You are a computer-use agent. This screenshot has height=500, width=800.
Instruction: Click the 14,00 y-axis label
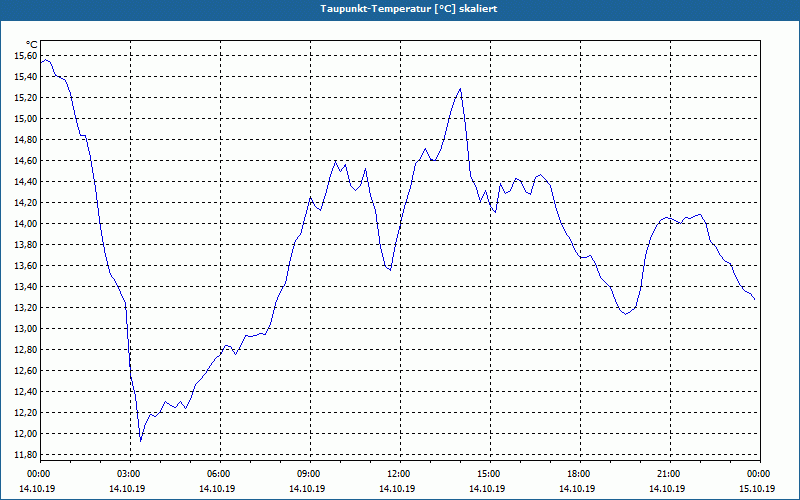click(25, 223)
